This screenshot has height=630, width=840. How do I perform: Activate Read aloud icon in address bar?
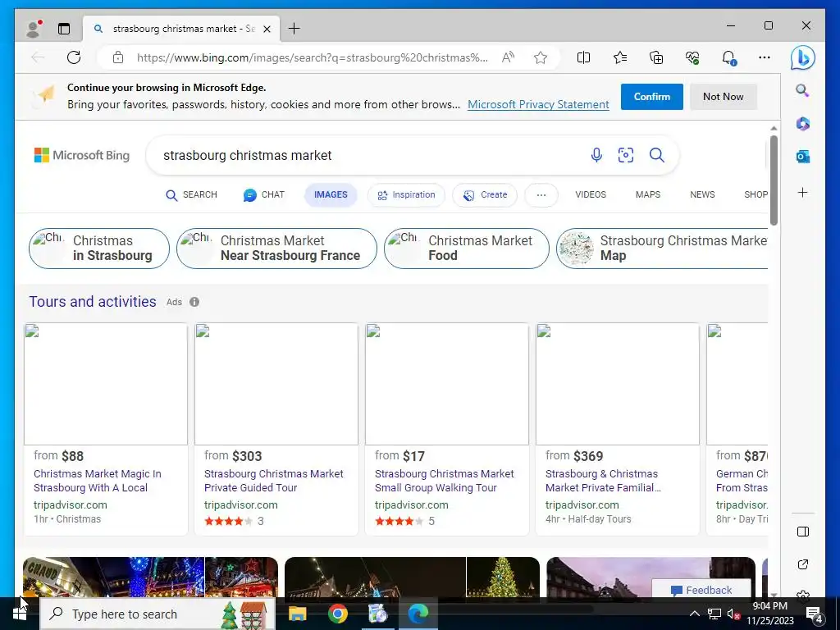coord(508,57)
